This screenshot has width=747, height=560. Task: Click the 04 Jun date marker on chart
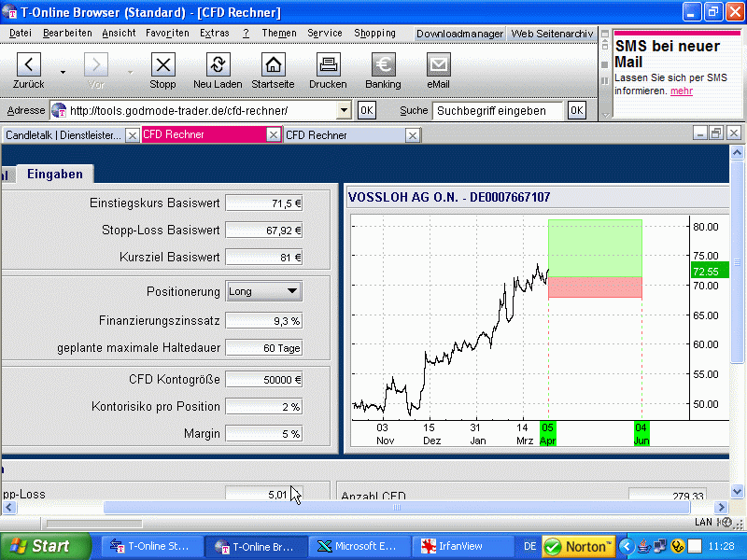click(641, 434)
